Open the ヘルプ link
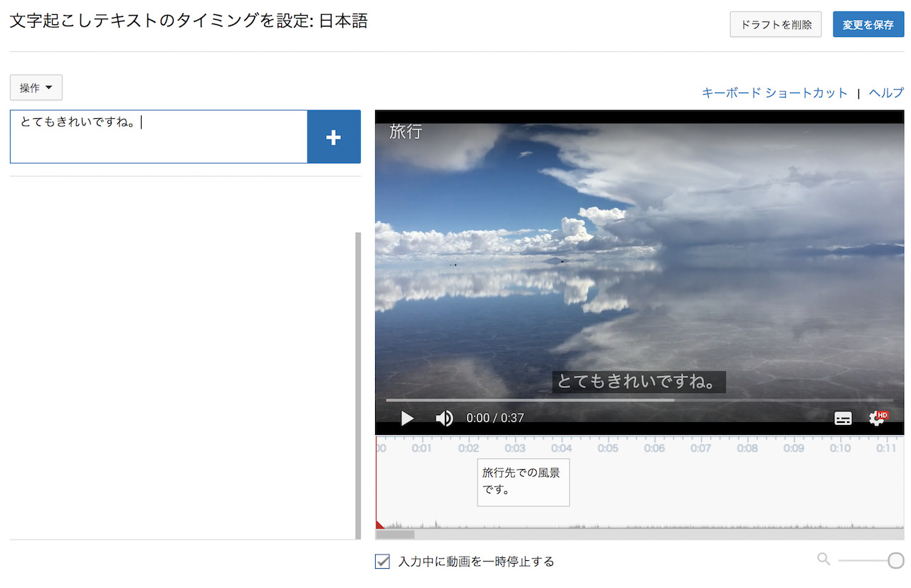 click(x=886, y=93)
